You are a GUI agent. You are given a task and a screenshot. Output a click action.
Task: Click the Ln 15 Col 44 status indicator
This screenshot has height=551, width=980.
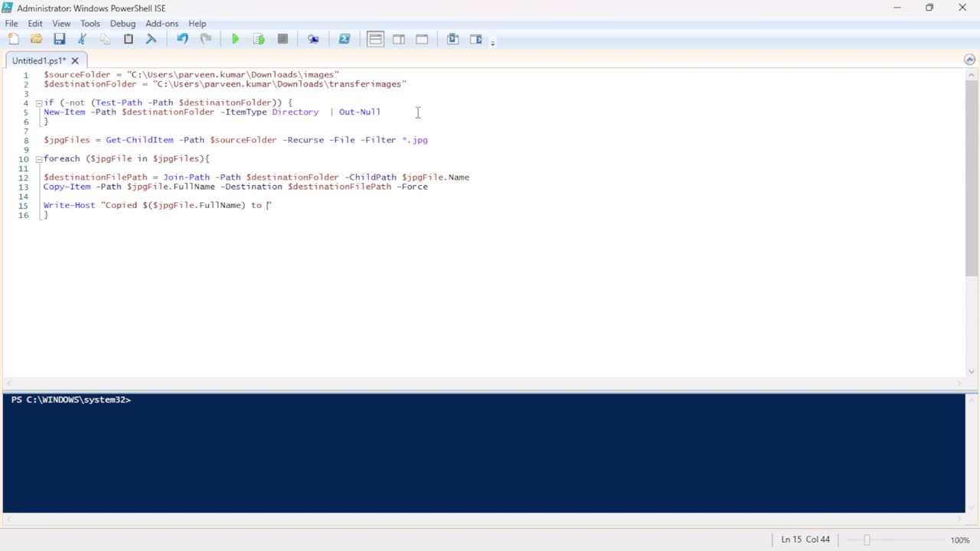click(x=805, y=540)
